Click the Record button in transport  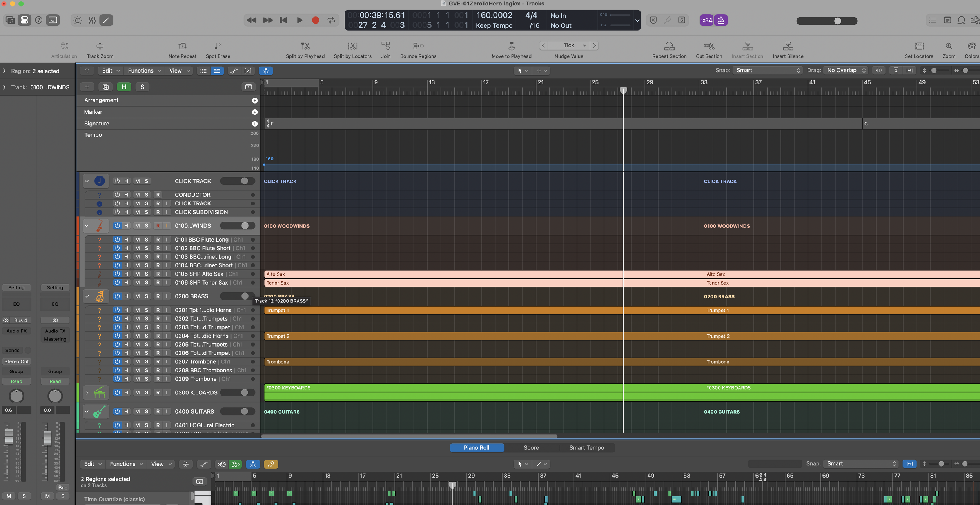click(315, 20)
